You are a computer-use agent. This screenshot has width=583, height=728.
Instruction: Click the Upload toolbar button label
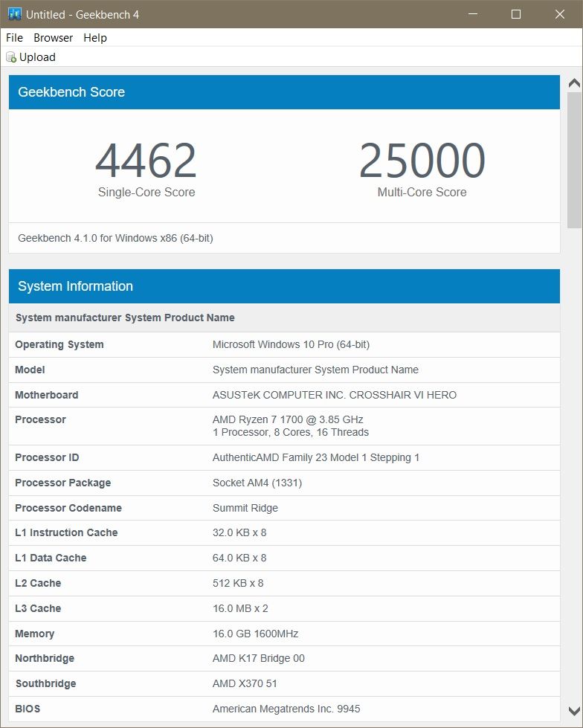pos(37,57)
